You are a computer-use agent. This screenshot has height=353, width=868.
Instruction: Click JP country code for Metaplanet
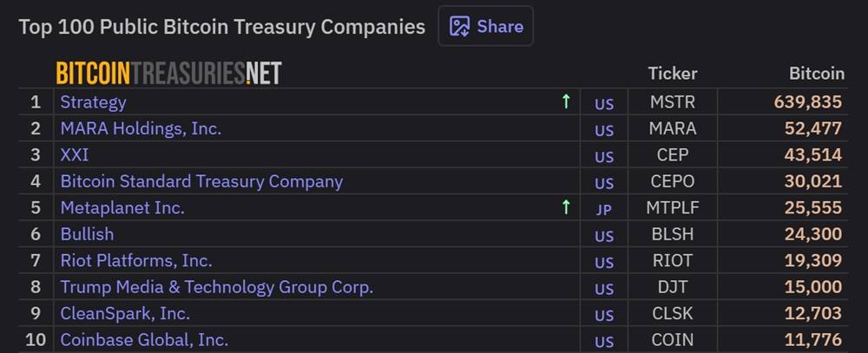coord(604,209)
